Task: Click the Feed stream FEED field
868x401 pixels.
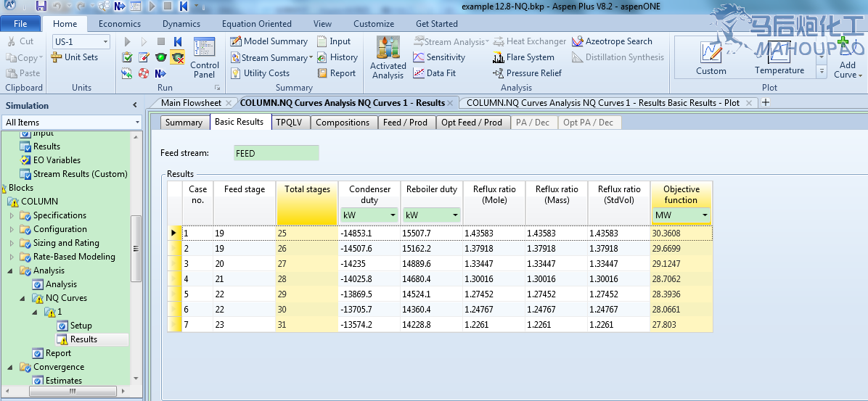Action: point(277,153)
